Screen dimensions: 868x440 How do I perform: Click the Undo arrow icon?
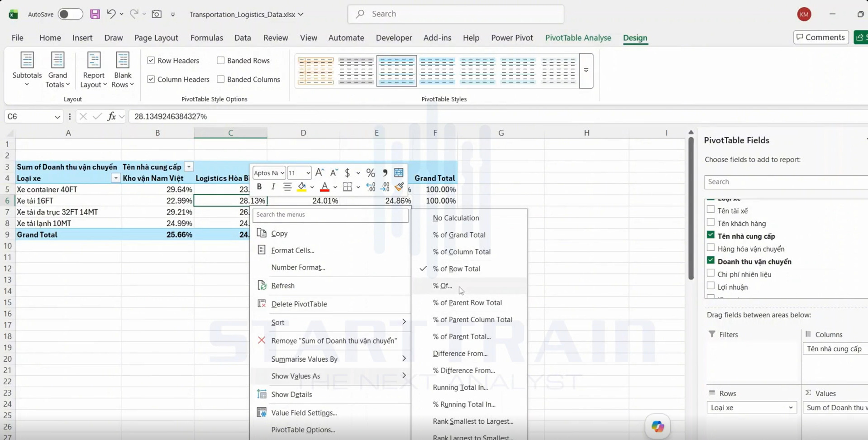(111, 14)
